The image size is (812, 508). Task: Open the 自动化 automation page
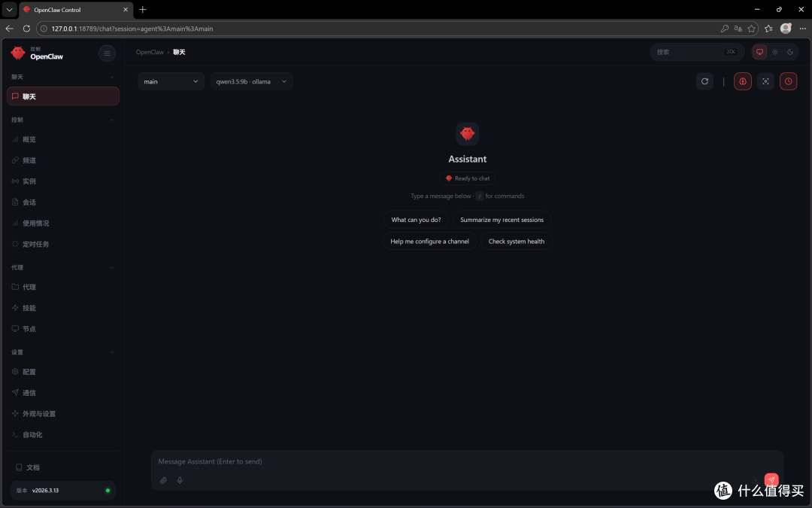click(x=63, y=435)
